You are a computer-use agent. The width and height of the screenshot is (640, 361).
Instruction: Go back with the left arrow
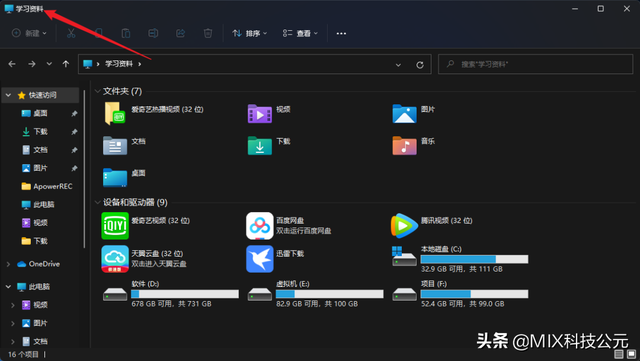click(x=12, y=64)
